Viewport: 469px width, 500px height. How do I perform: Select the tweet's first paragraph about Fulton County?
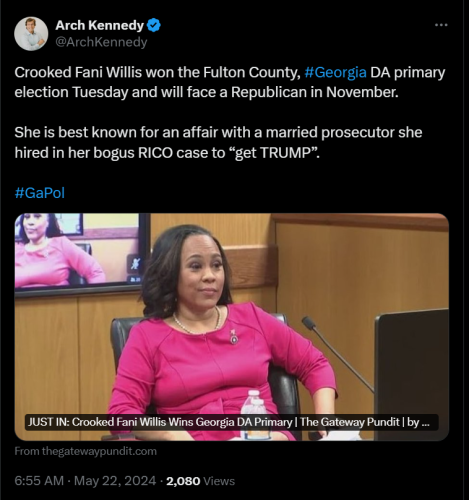click(230, 82)
